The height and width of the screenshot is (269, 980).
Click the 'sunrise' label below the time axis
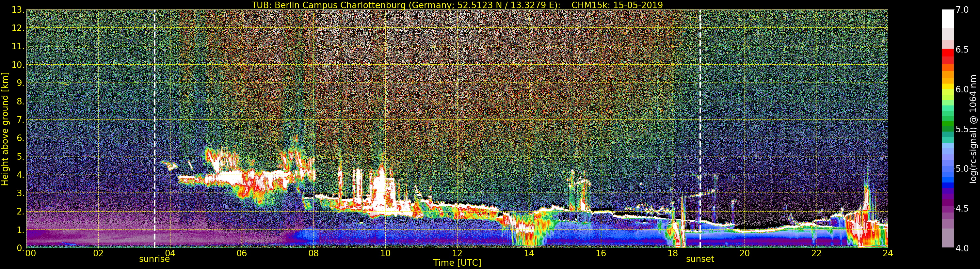tap(154, 259)
